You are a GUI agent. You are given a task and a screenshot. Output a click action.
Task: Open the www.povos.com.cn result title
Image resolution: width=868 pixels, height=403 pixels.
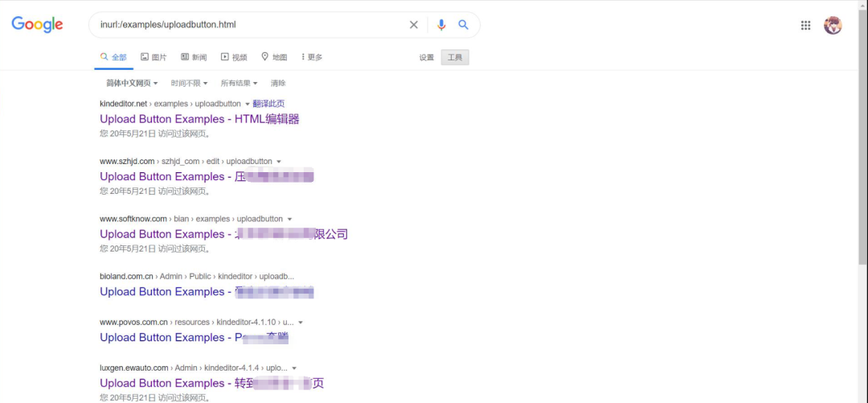pos(194,338)
